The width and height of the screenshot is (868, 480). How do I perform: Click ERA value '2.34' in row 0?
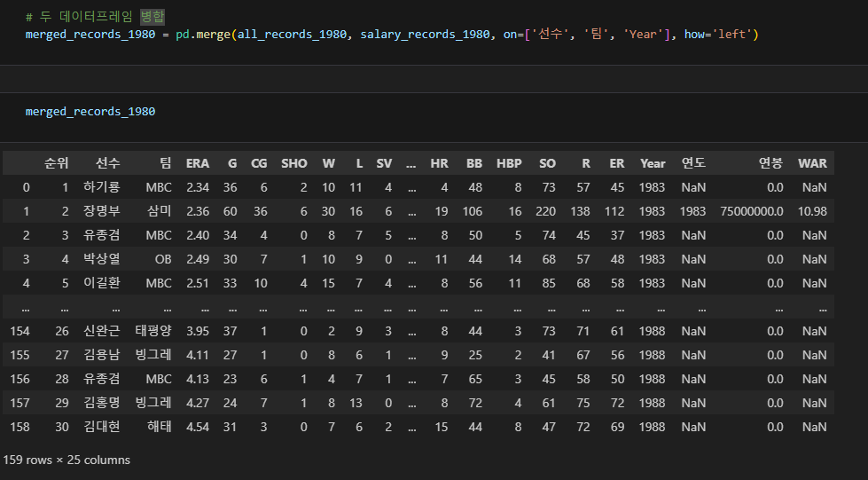198,187
